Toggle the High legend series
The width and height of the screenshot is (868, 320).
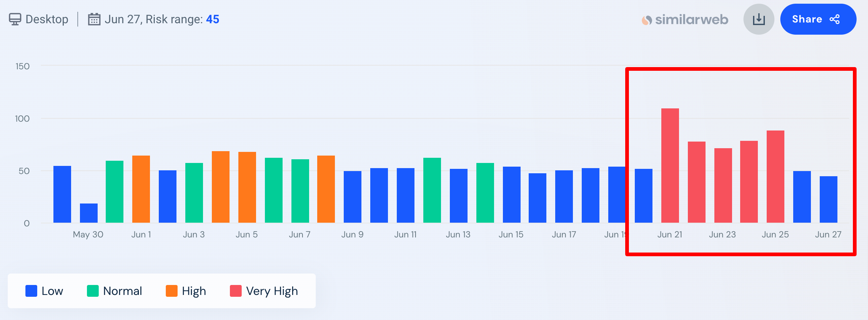(186, 291)
